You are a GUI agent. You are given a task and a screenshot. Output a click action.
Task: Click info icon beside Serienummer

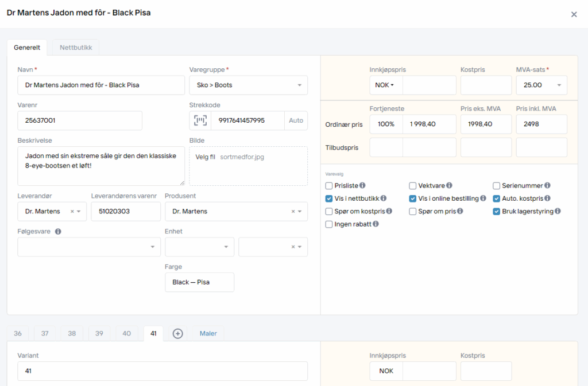pyautogui.click(x=547, y=186)
